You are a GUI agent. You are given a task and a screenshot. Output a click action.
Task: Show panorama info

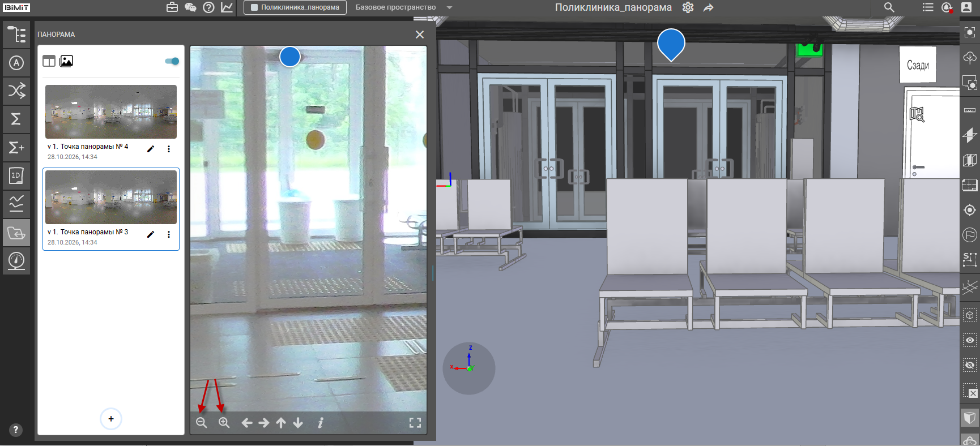pos(321,423)
